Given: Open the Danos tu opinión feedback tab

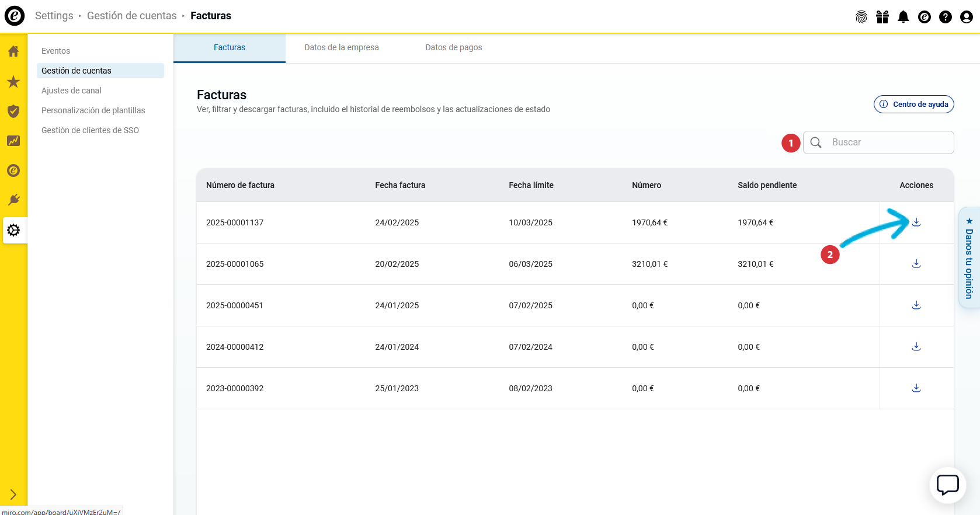Looking at the screenshot, I should coord(969,257).
